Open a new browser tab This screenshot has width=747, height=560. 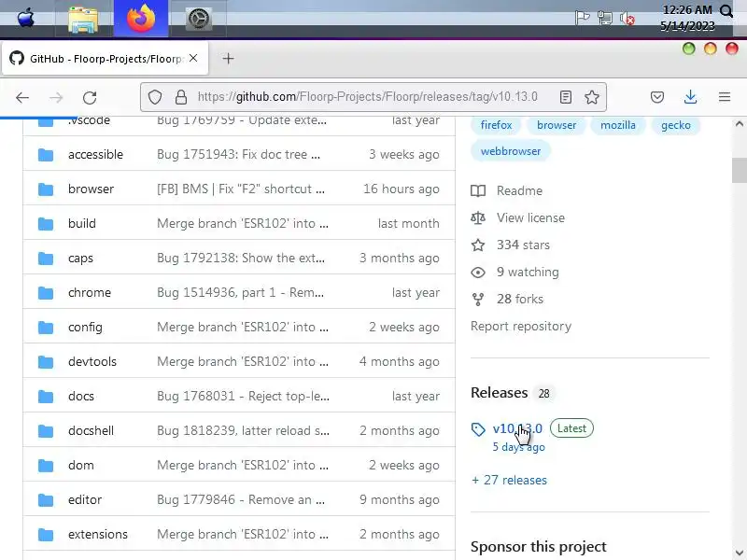coord(228,59)
